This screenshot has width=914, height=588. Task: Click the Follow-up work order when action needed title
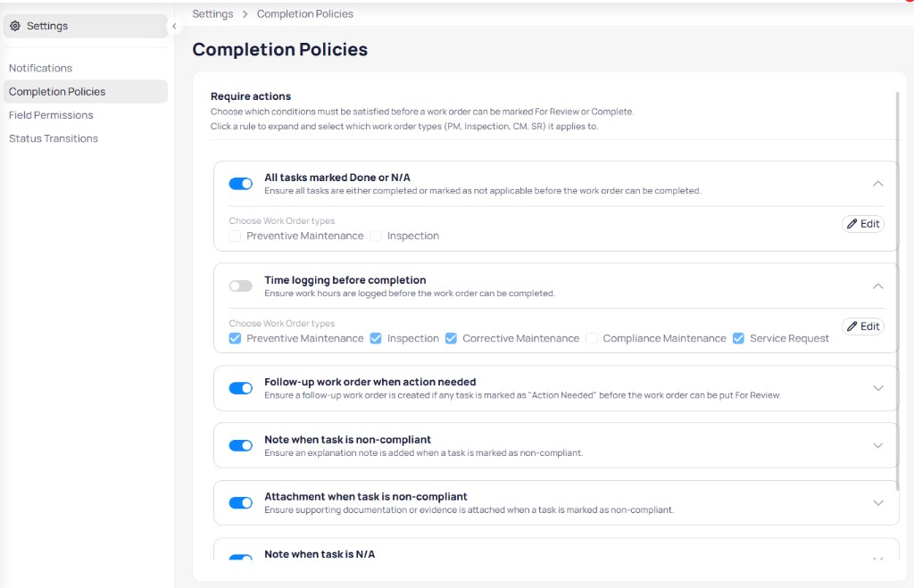tap(370, 382)
